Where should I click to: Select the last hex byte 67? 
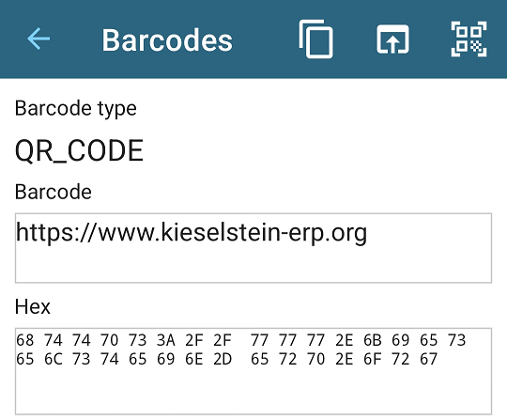(x=428, y=359)
